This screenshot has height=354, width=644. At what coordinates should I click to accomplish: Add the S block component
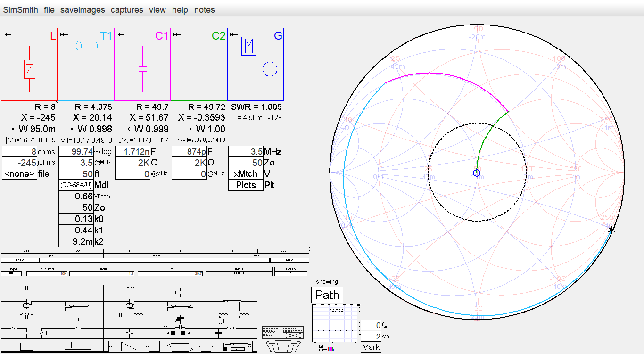[x=181, y=346]
